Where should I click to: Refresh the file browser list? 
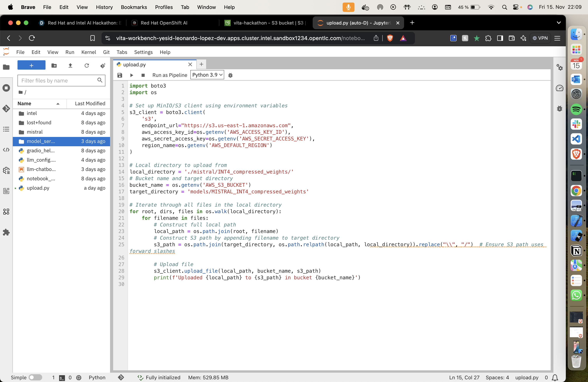[x=87, y=66]
